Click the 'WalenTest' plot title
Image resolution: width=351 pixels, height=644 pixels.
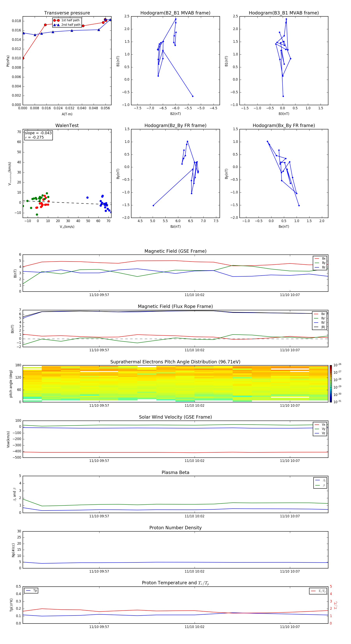pyautogui.click(x=67, y=125)
